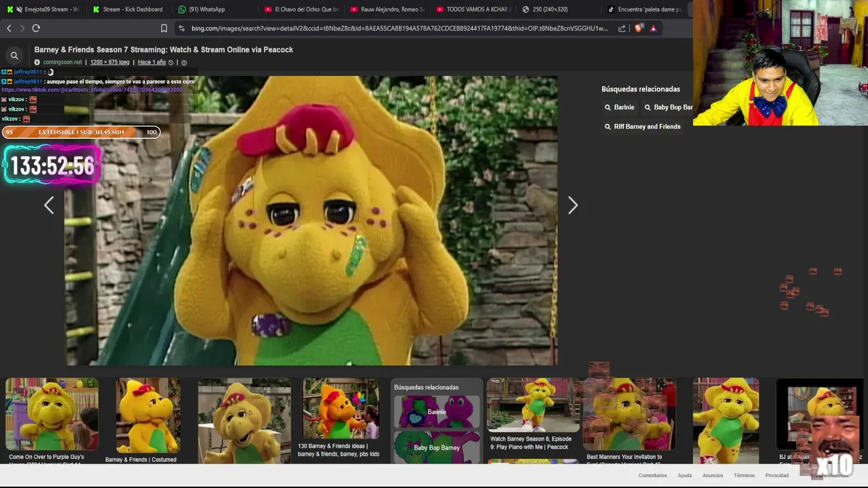
Task: Open the 'Encuentra paleta dame' TikTok tab
Action: click(644, 9)
